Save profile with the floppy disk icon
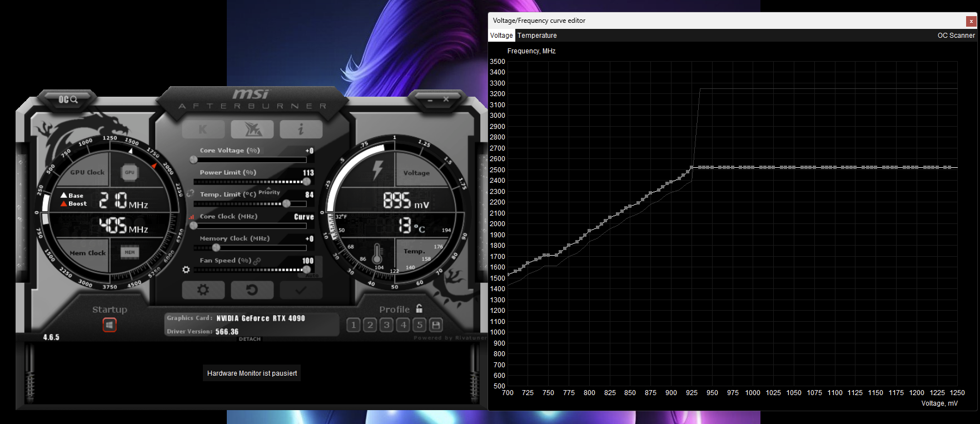Screen dimensions: 980x424 (x=436, y=325)
